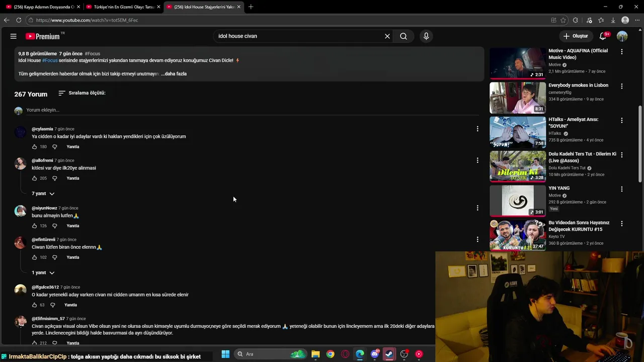
Task: Open options menu for @efintürevii comment
Action: (x=477, y=239)
